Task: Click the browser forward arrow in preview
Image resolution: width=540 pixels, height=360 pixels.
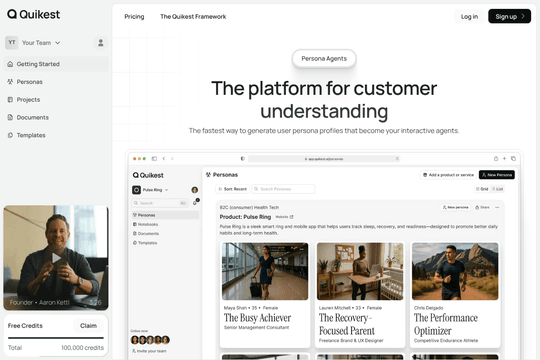Action: (x=172, y=159)
